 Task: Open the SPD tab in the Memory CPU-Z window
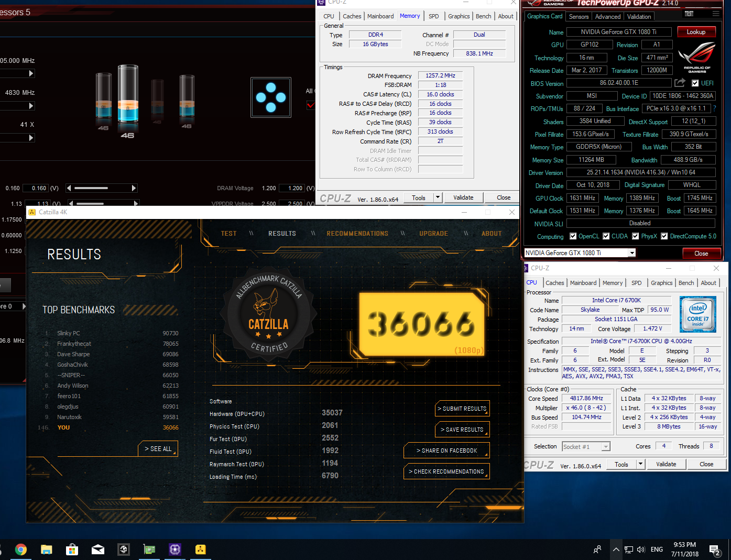pyautogui.click(x=434, y=16)
